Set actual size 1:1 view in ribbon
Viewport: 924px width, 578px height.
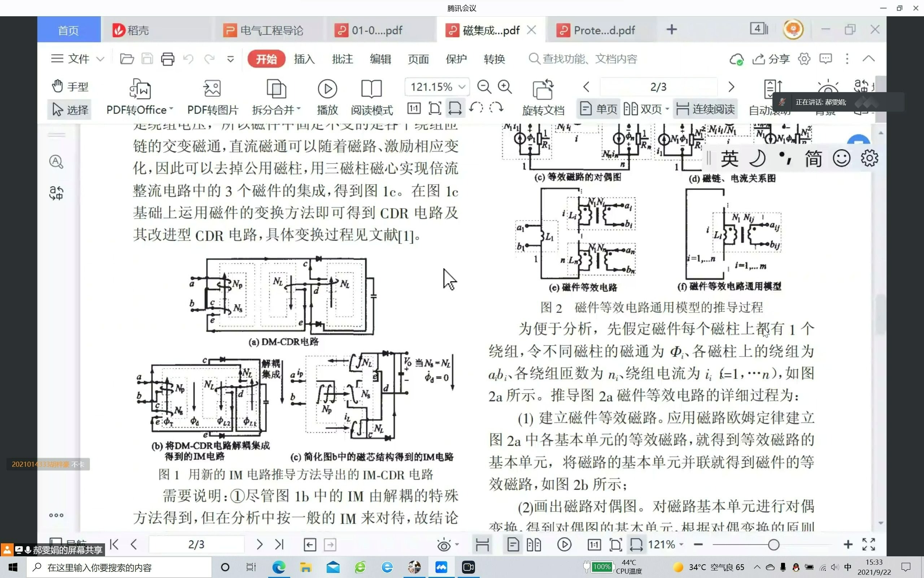[x=414, y=109]
